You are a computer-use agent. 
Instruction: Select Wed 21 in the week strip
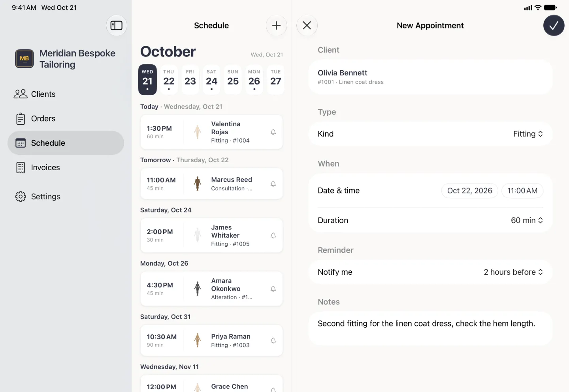[x=147, y=80]
